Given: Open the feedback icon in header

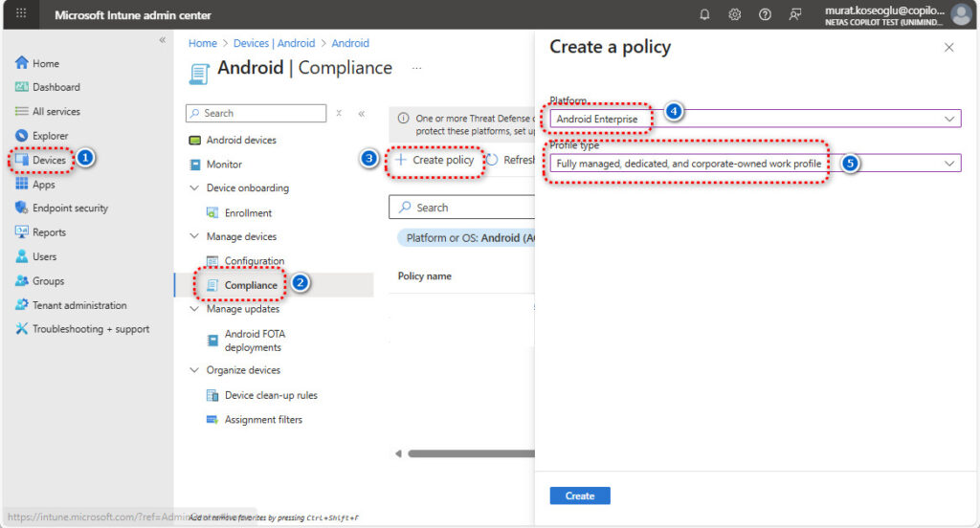Looking at the screenshot, I should (794, 14).
